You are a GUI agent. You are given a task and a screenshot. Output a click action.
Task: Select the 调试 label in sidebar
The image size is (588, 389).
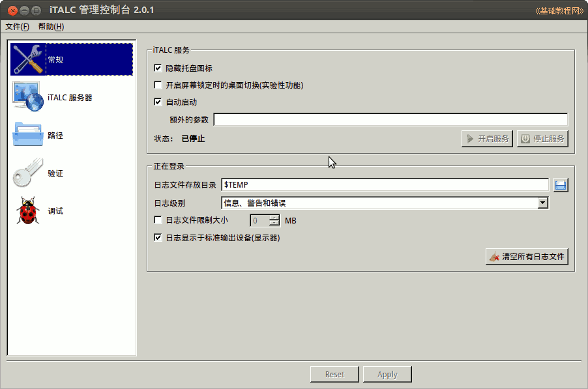point(55,211)
